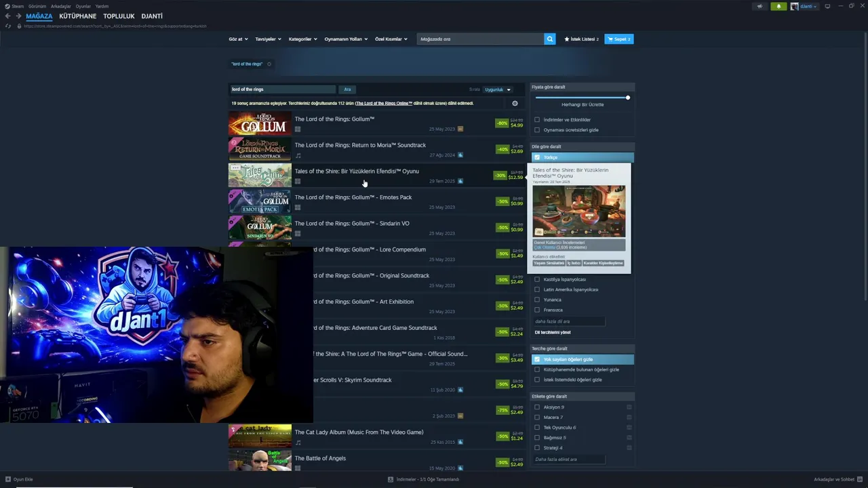
Task: Go back with the navigation arrow
Action: pyautogui.click(x=8, y=16)
